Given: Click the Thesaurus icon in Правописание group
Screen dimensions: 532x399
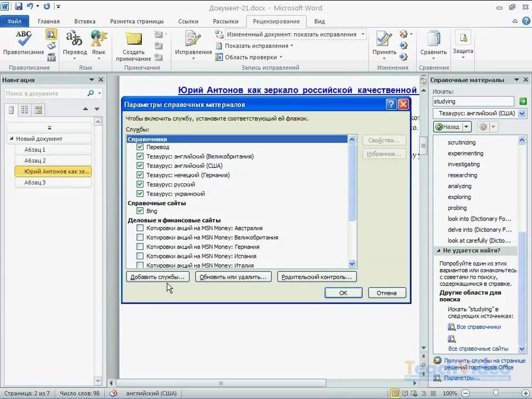Looking at the screenshot, I should click(51, 45).
